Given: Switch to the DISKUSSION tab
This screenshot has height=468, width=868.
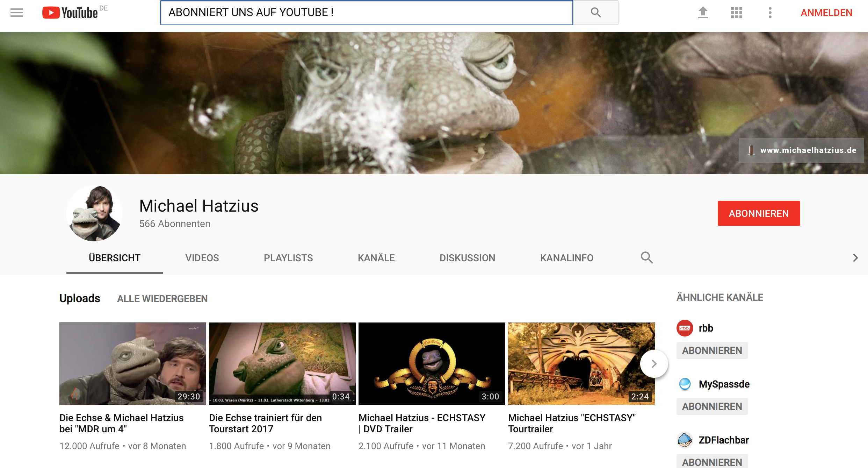Looking at the screenshot, I should (467, 258).
